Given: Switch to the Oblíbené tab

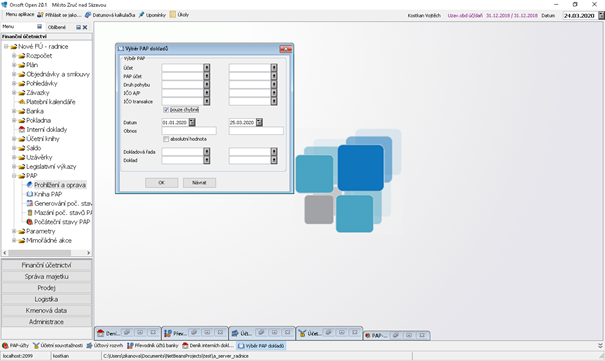Looking at the screenshot, I should pos(57,27).
